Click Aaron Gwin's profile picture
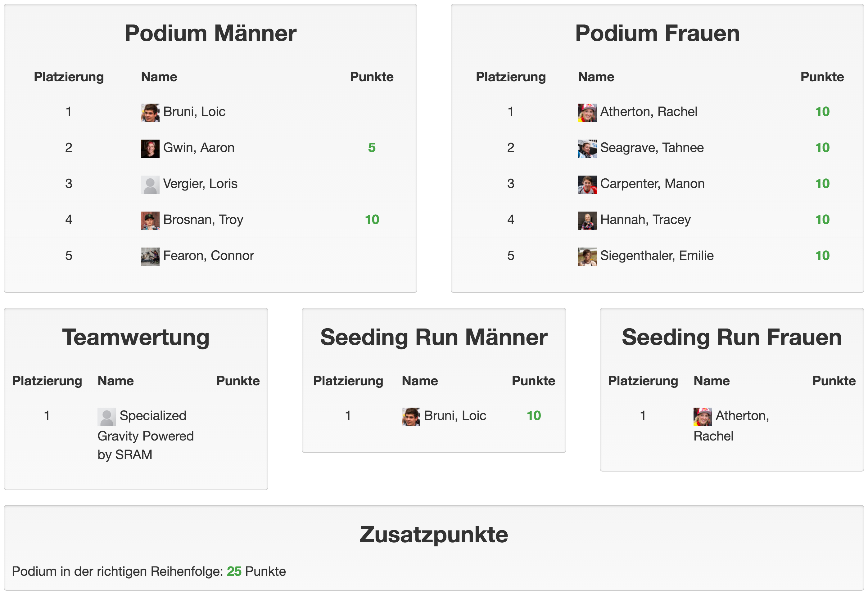Image resolution: width=868 pixels, height=595 pixels. (150, 149)
